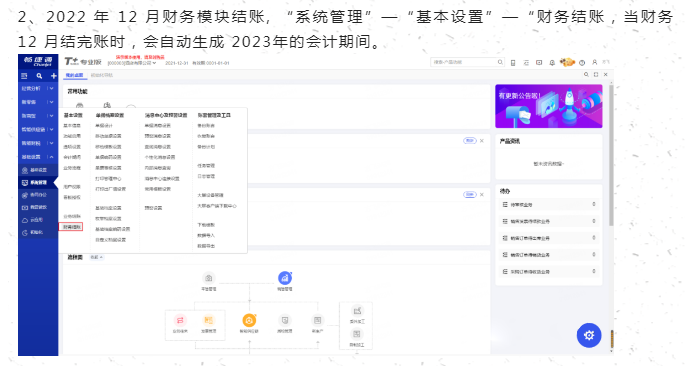This screenshot has height=366, width=694.
Task: Expand the 智能财税 sidebar group chevron
Action: coord(51,143)
